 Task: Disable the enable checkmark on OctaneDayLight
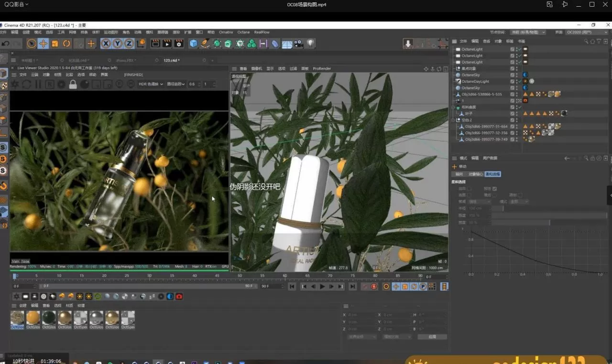tap(519, 81)
